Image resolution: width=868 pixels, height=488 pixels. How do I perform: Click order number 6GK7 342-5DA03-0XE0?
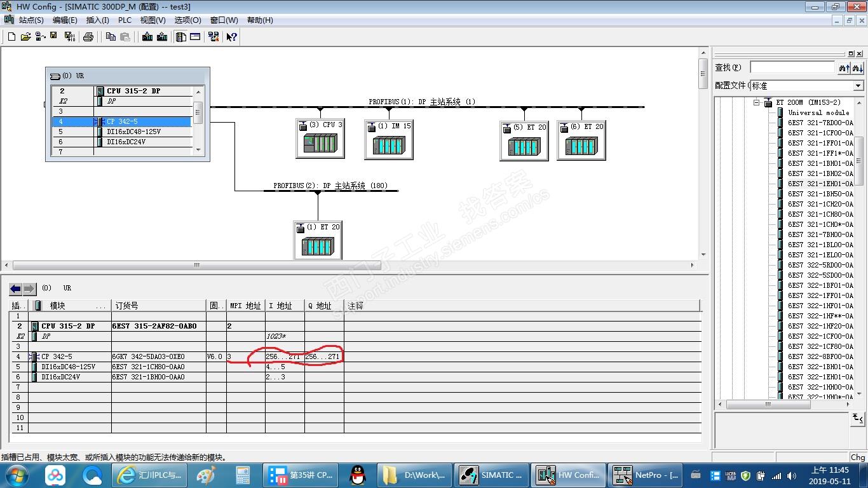point(149,356)
